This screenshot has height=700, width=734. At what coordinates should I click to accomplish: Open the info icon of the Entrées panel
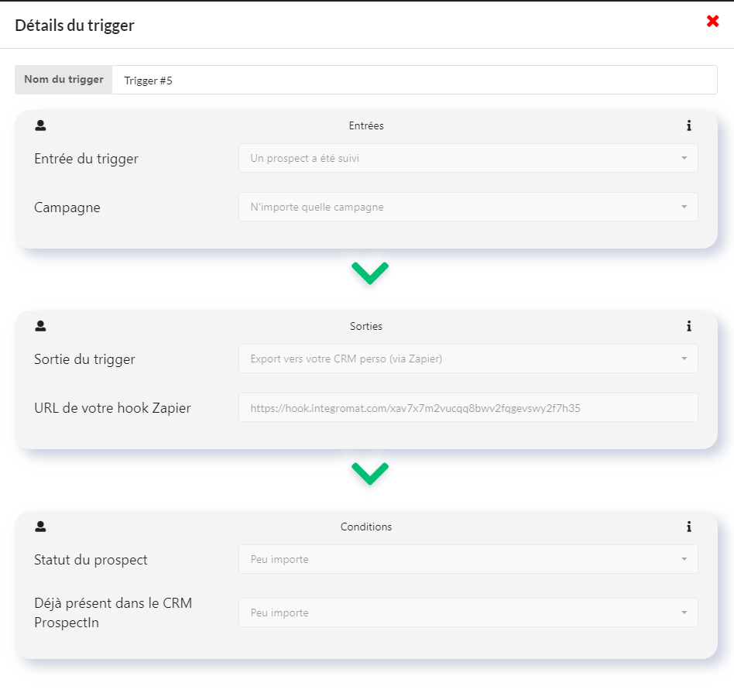click(x=688, y=125)
